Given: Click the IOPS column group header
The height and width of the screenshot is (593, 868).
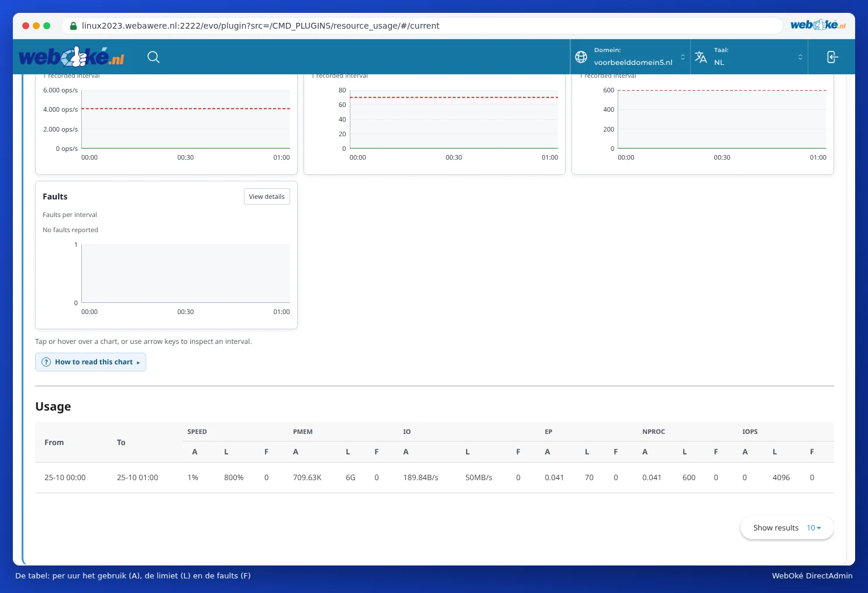Looking at the screenshot, I should click(x=750, y=432).
